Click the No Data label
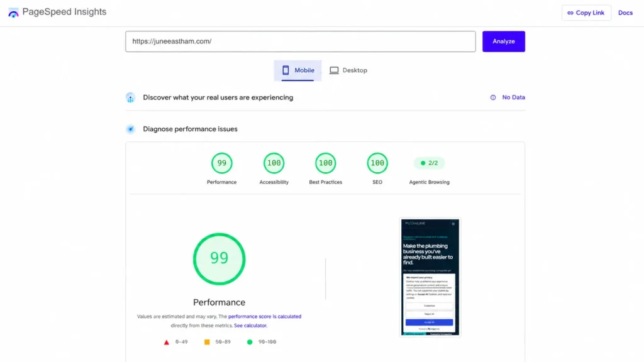Image resolution: width=644 pixels, height=362 pixels. pos(513,97)
